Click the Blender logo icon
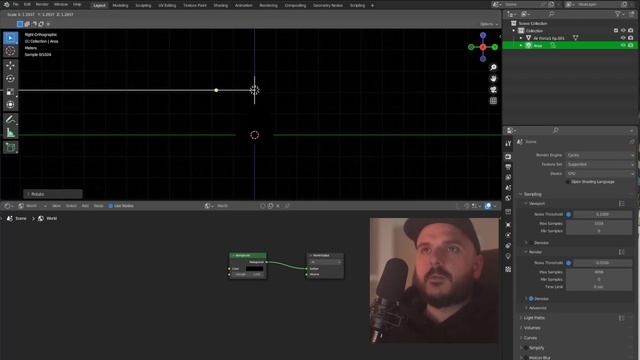 pyautogui.click(x=6, y=4)
